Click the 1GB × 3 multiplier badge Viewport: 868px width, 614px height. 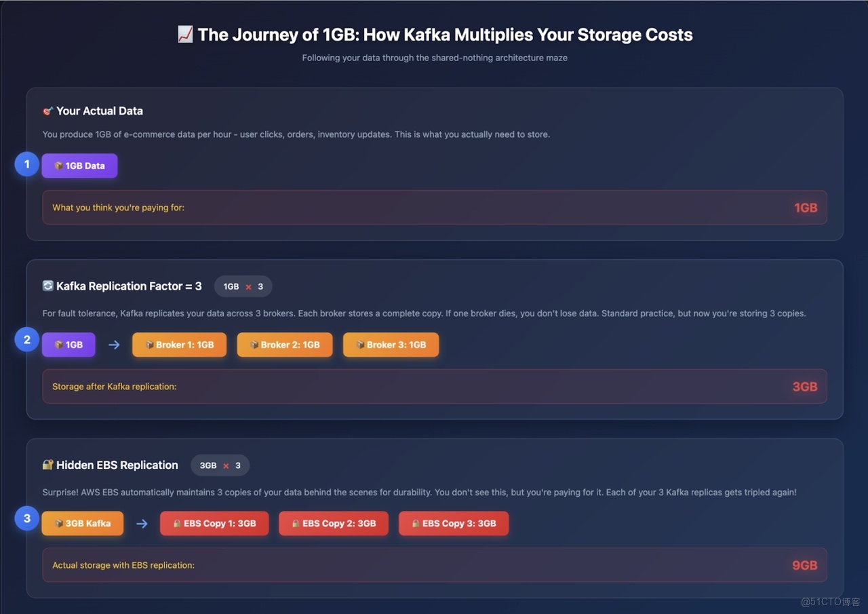[x=243, y=286]
